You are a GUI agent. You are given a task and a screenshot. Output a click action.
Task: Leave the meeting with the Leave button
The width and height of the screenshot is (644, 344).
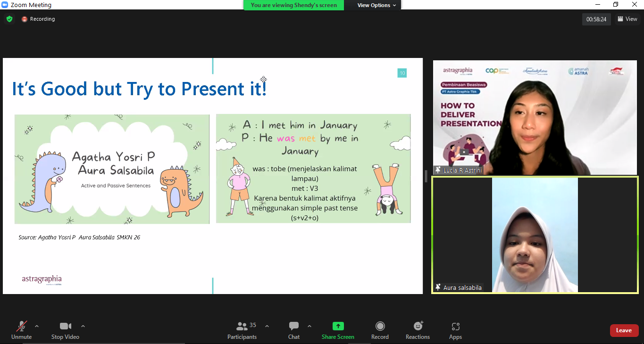tap(624, 330)
